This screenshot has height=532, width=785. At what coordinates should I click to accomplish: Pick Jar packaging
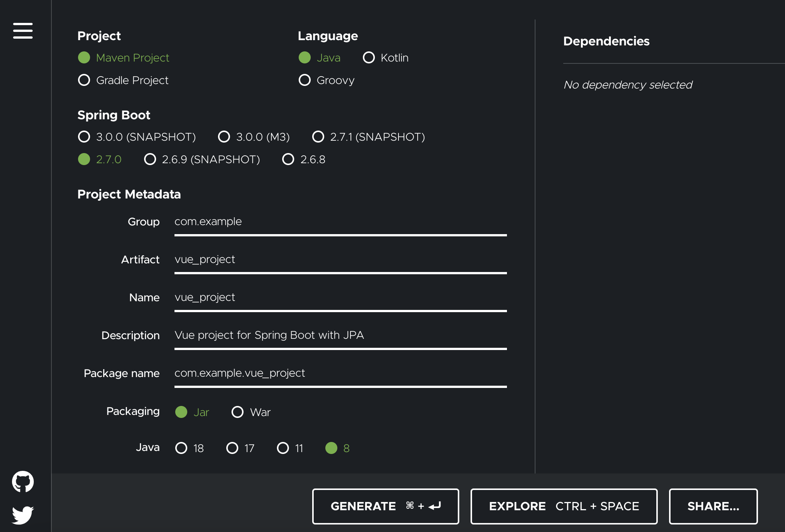(x=192, y=412)
